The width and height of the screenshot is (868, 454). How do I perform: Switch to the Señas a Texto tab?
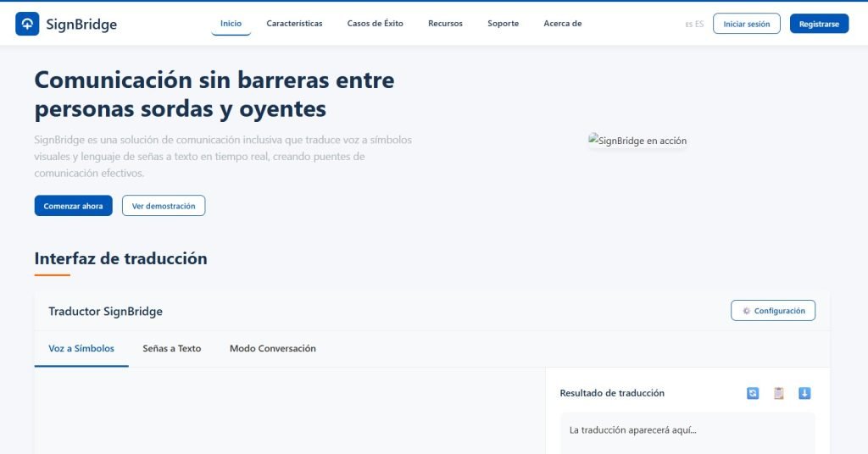point(172,348)
